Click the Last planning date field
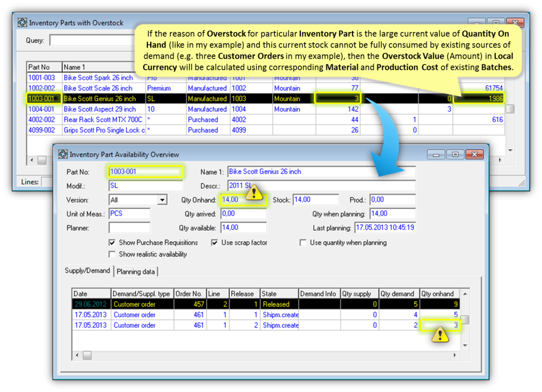The image size is (542, 392). pos(385,227)
